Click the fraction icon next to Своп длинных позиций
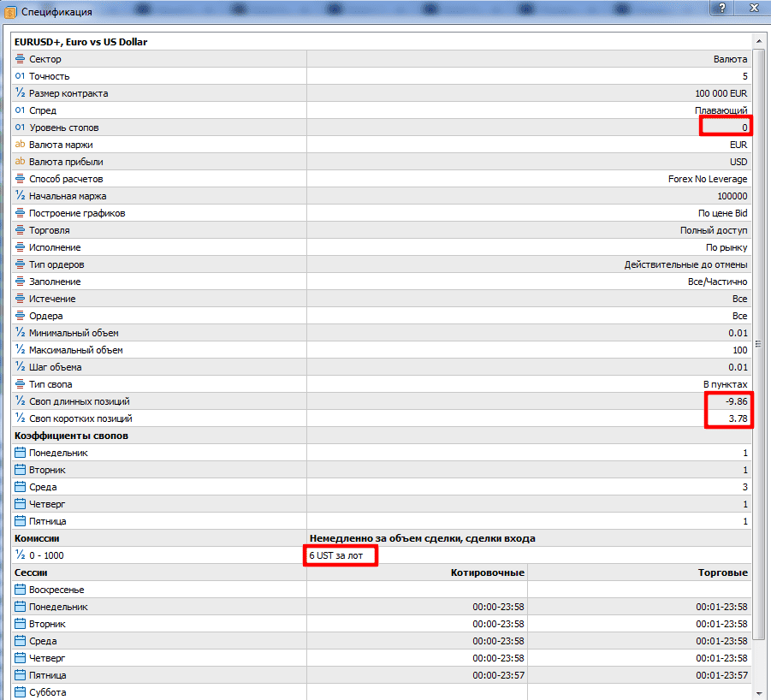Viewport: 771px width, 700px height. tap(20, 401)
